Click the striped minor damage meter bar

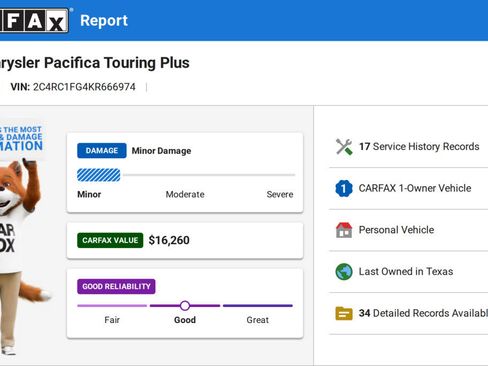pos(99,175)
